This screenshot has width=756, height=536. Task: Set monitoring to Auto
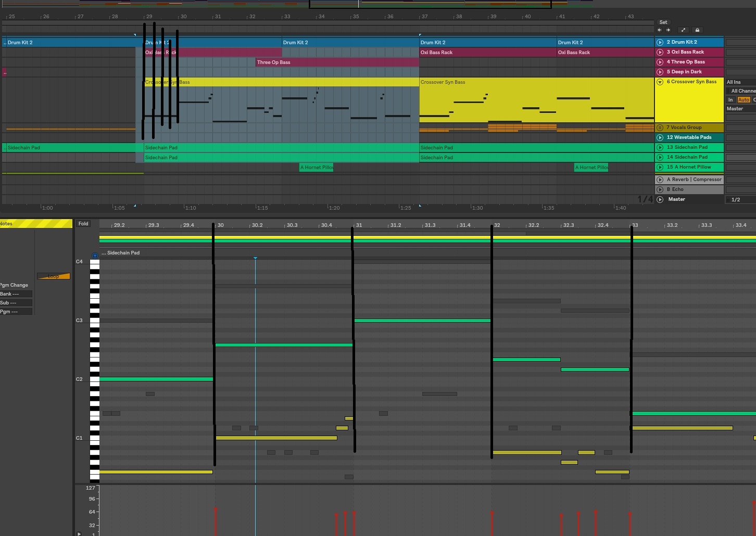(744, 100)
